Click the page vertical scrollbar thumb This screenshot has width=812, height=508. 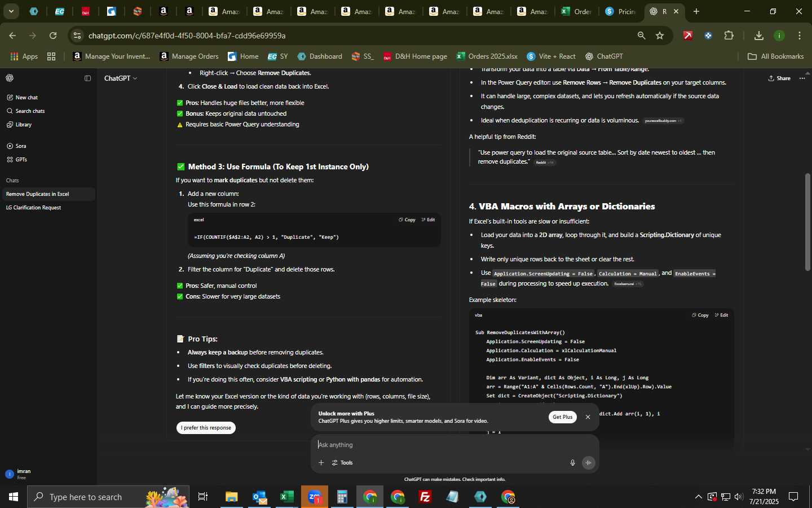point(807,221)
